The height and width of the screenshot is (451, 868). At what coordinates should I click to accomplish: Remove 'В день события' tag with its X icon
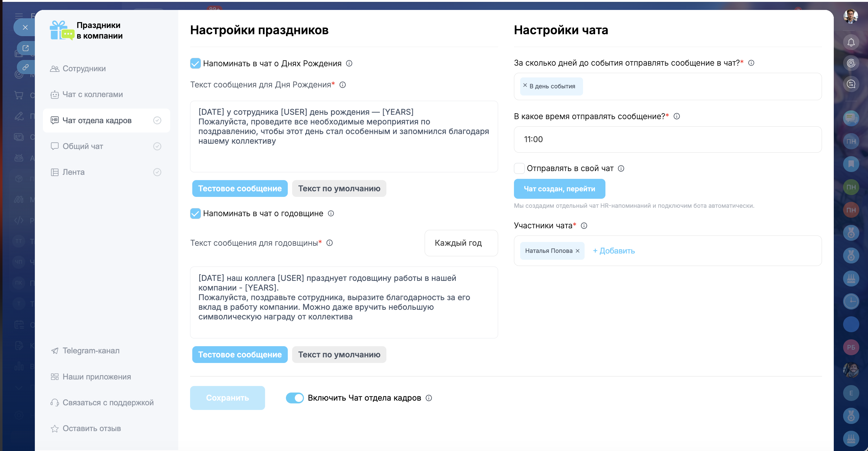pyautogui.click(x=525, y=86)
